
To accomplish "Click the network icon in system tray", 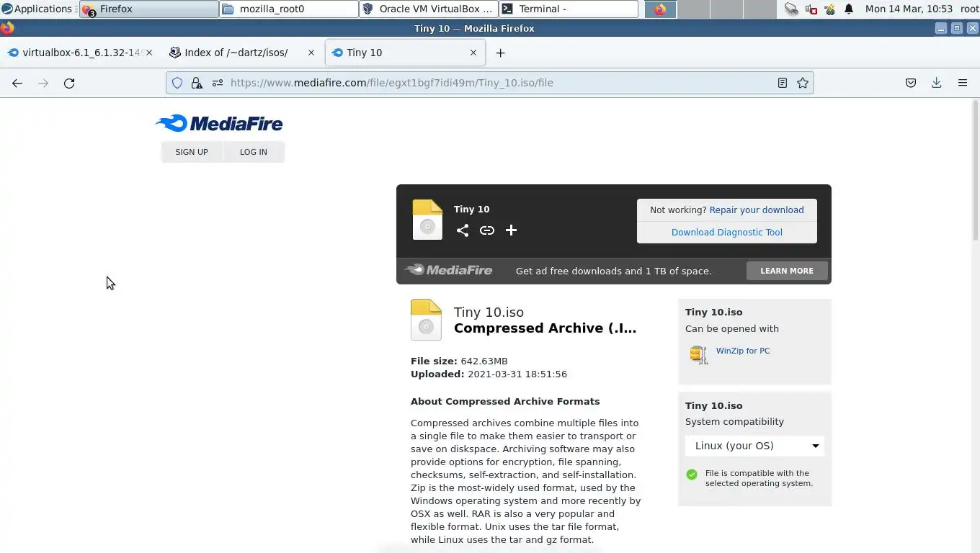I will 791,9.
